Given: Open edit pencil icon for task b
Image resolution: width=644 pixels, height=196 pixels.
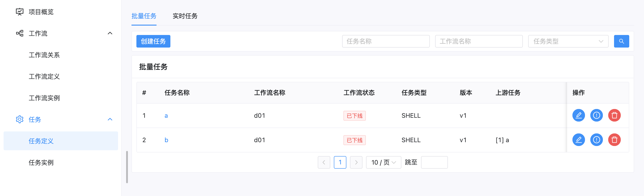Looking at the screenshot, I should tap(578, 140).
